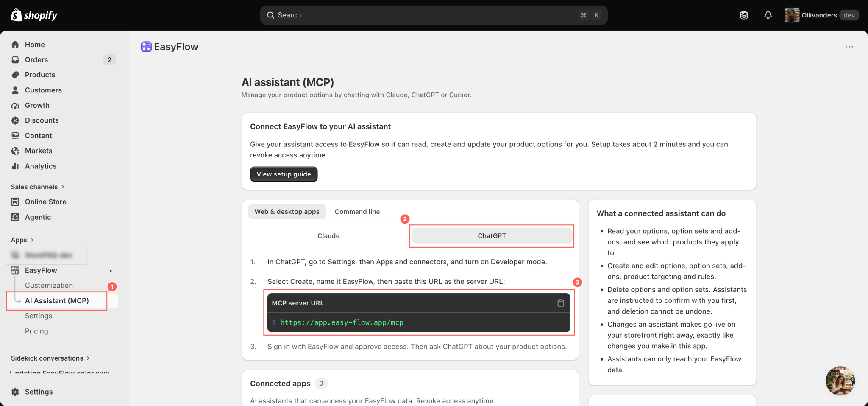Switch to Command line tab
This screenshot has width=868, height=406.
357,212
